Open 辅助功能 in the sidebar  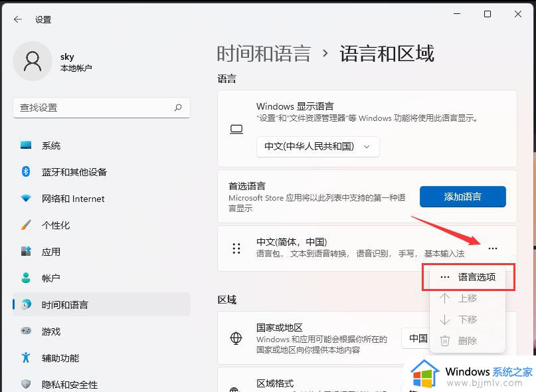102,357
